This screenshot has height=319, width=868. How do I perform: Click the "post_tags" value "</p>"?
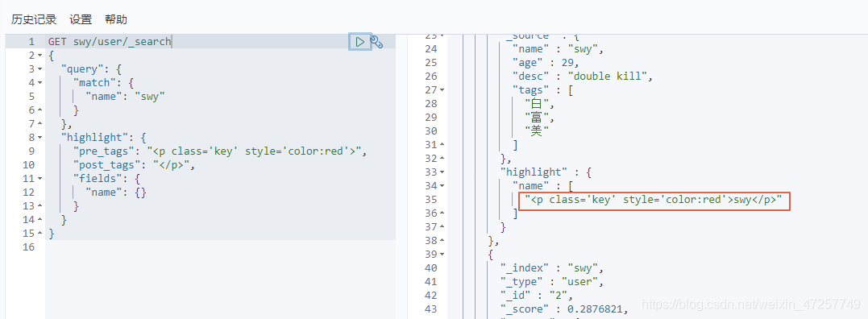click(171, 165)
